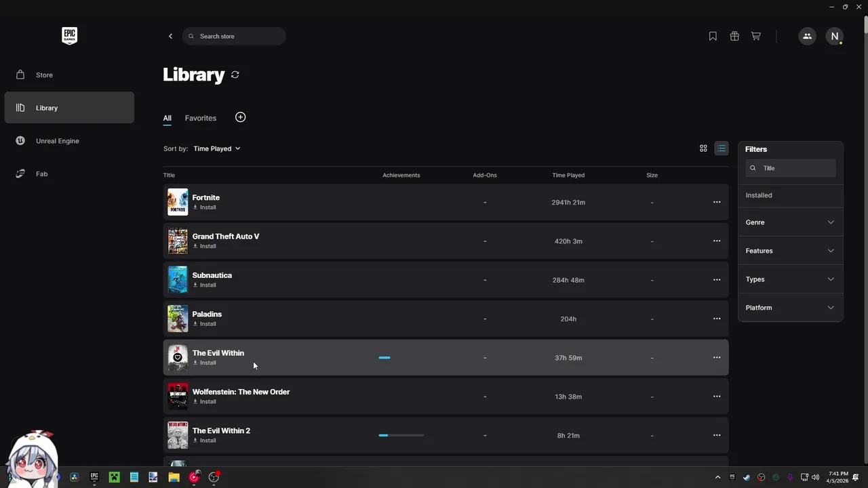The image size is (868, 488).
Task: Click the Paladins cover thumbnail
Action: tap(178, 319)
